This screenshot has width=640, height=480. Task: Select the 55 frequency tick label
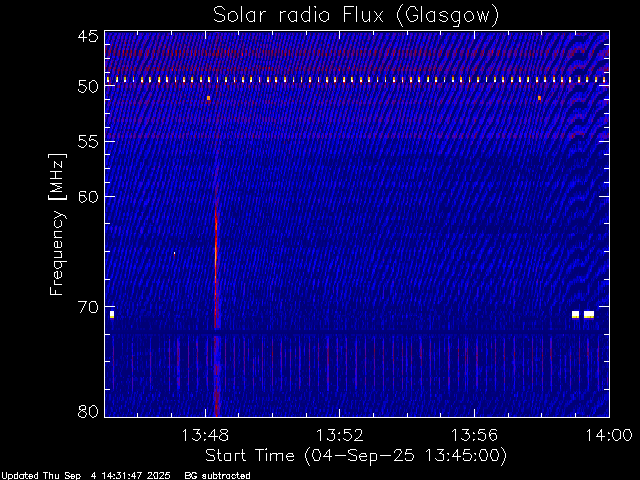tap(88, 141)
